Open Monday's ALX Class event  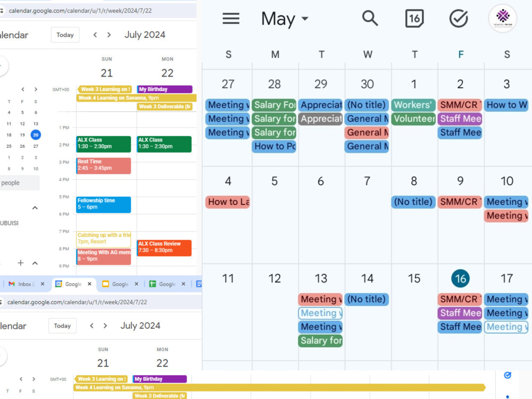point(164,144)
